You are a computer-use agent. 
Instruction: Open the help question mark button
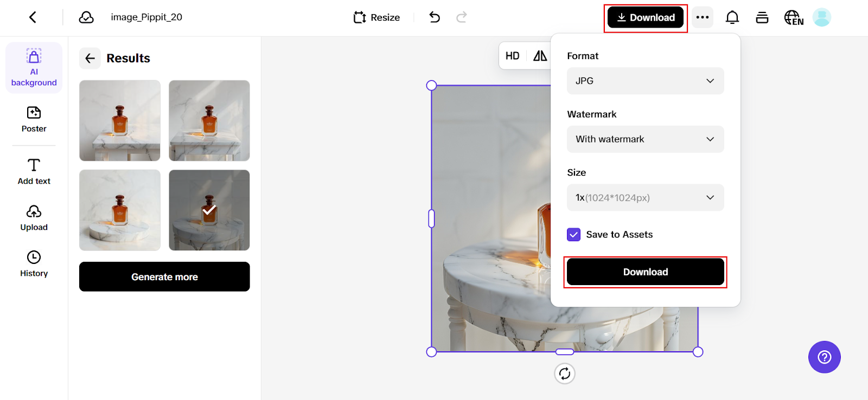(825, 357)
